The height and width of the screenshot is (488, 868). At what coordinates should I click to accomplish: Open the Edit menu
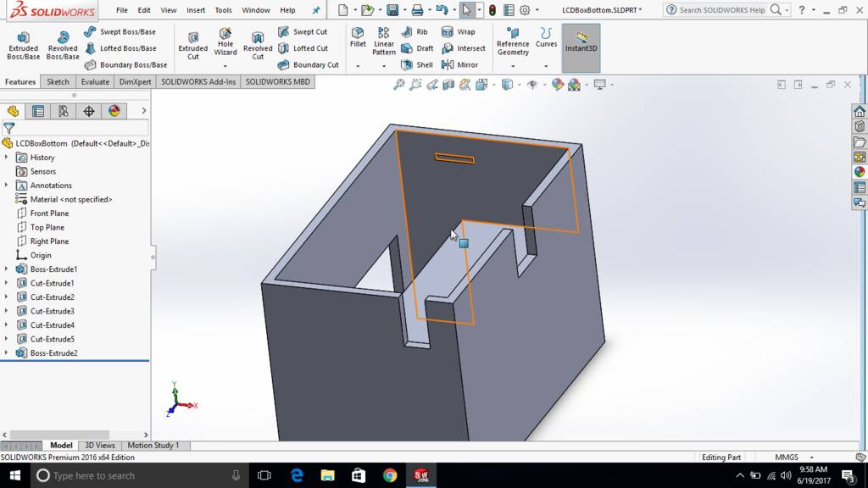coord(144,10)
